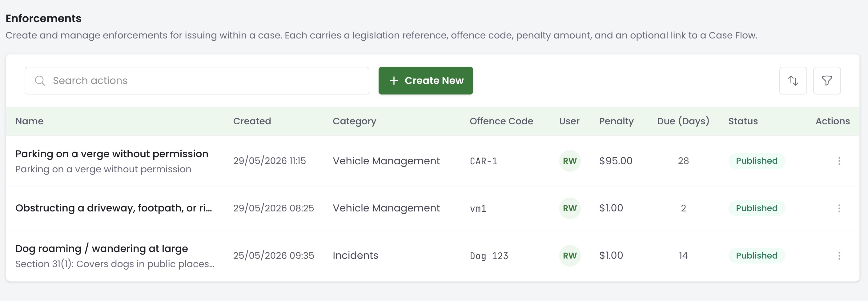Click the Category column header
The height and width of the screenshot is (301, 868).
click(x=355, y=121)
